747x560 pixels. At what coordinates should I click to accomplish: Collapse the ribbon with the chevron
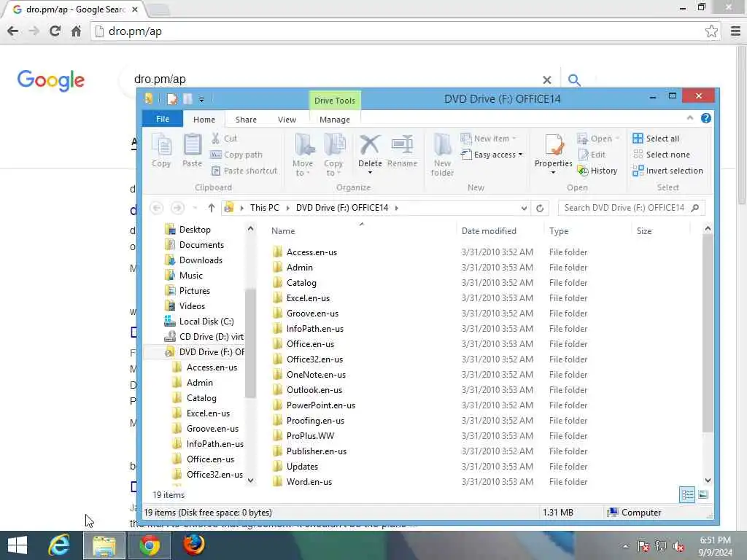pyautogui.click(x=690, y=118)
